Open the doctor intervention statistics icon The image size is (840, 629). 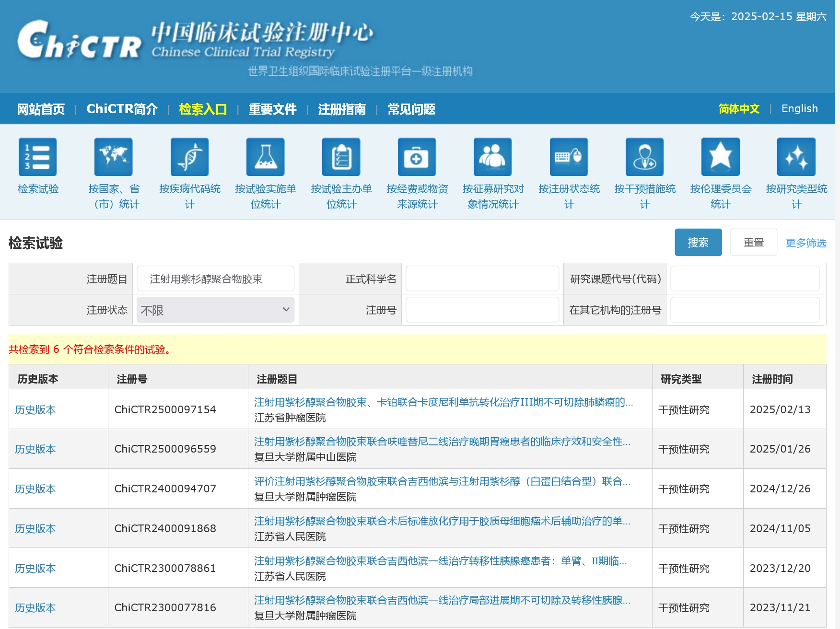644,157
